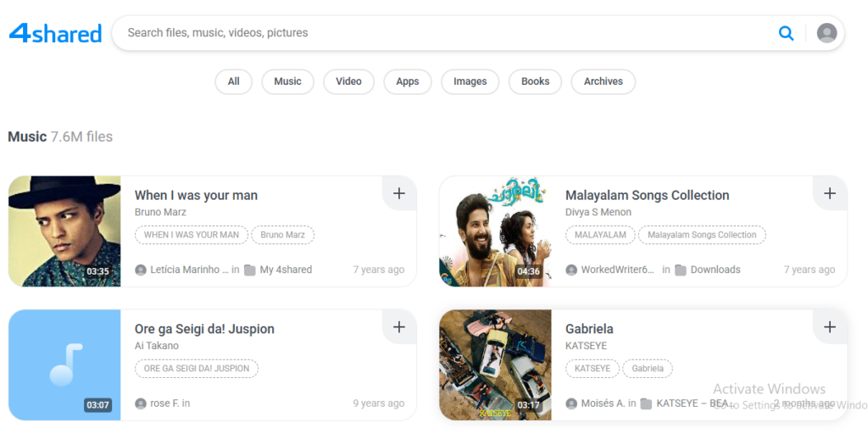Open the My 4shared folder icon

click(250, 270)
